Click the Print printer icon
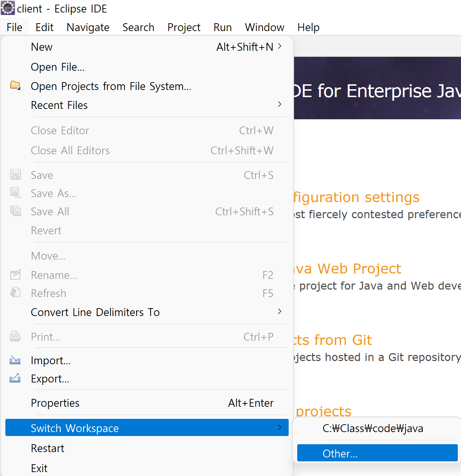 click(15, 336)
